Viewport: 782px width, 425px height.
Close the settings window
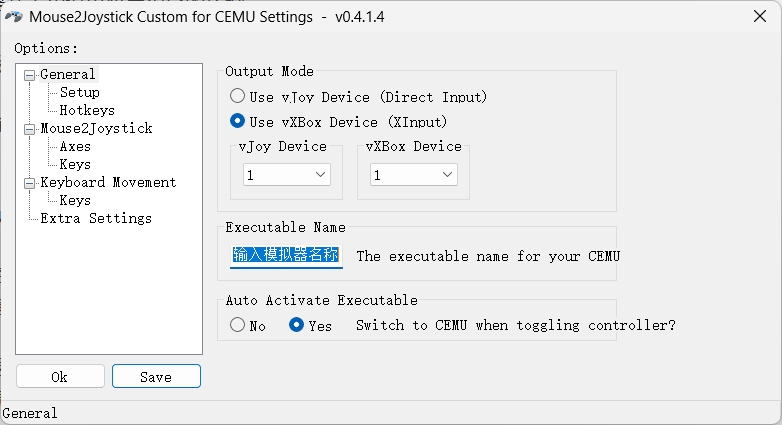pyautogui.click(x=756, y=16)
